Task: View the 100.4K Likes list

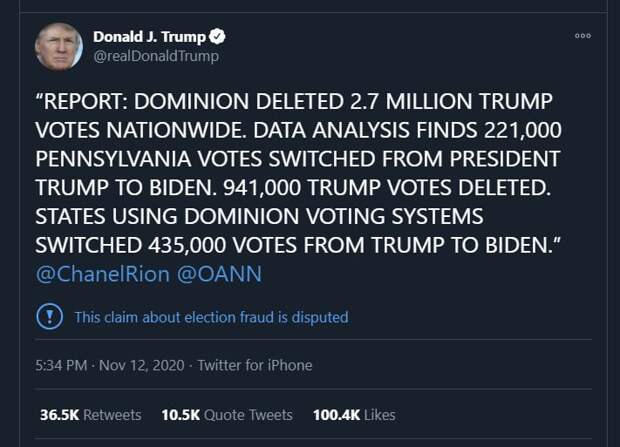Action: pyautogui.click(x=354, y=415)
